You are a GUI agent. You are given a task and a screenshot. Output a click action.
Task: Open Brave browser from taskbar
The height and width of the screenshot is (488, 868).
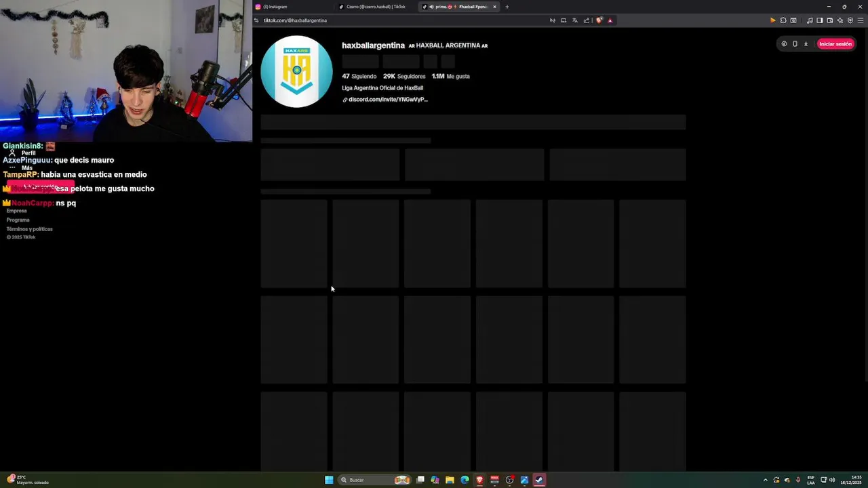(x=480, y=480)
